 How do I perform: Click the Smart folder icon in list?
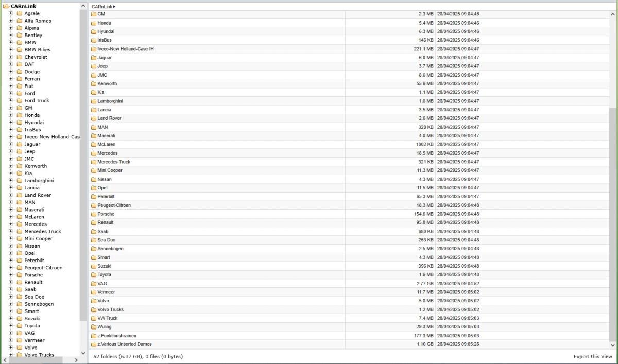click(x=94, y=257)
